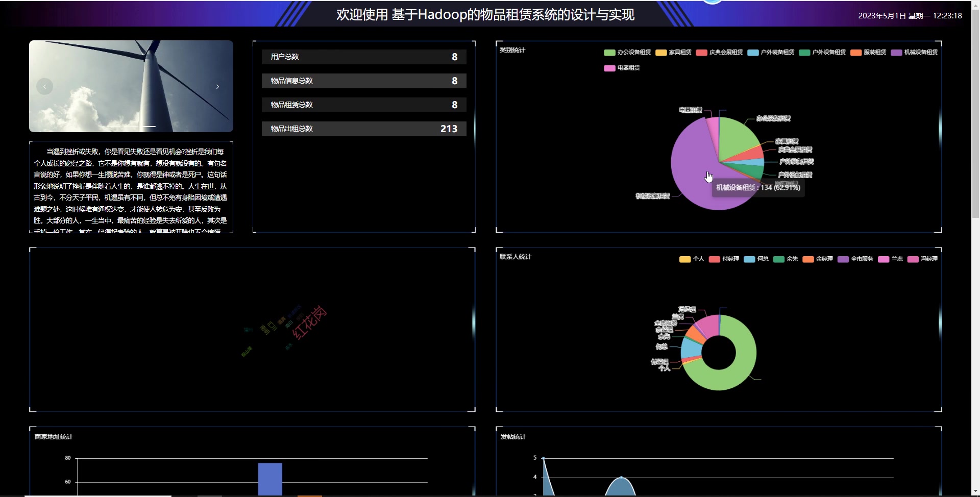This screenshot has height=497, width=980.
Task: Click the 物品租赁总数 statistic row
Action: click(364, 105)
